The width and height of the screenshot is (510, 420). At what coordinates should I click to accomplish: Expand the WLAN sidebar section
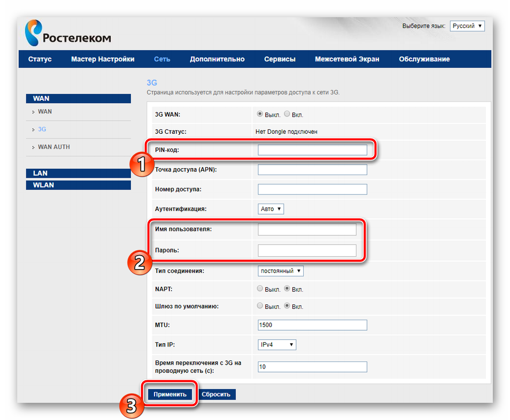click(78, 185)
